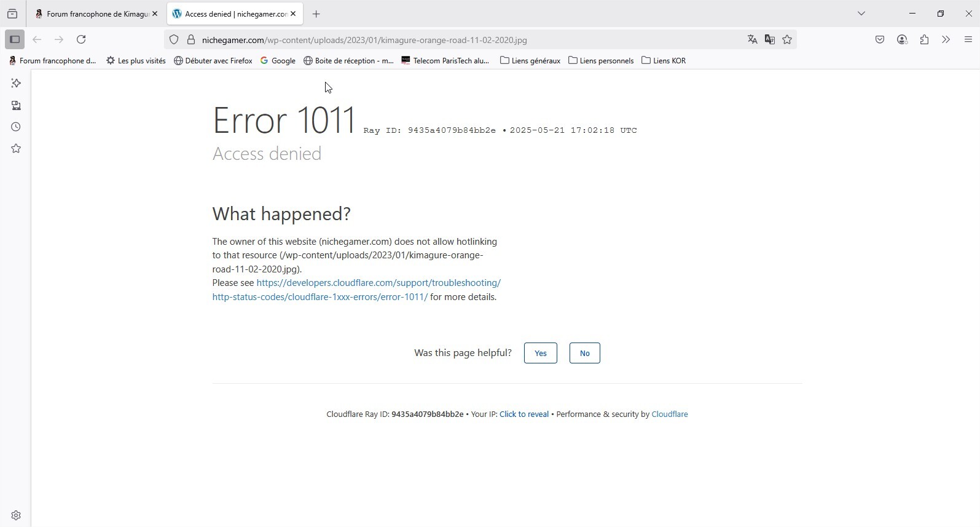Click the Access denied subtitle text
The width and height of the screenshot is (980, 527).
[267, 153]
